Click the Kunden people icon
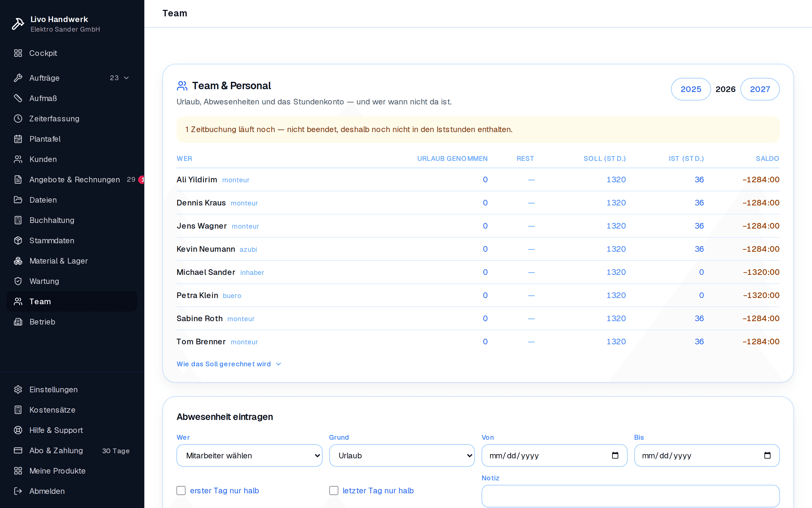The image size is (812, 508). click(x=18, y=159)
